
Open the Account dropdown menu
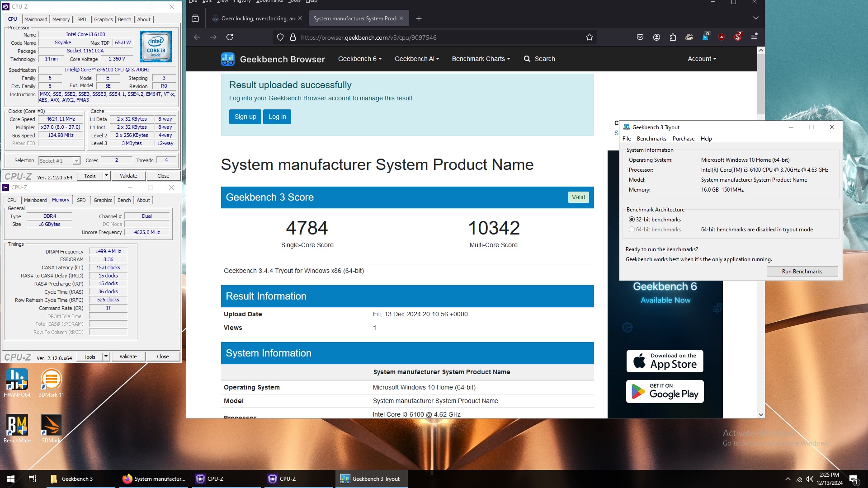(702, 59)
